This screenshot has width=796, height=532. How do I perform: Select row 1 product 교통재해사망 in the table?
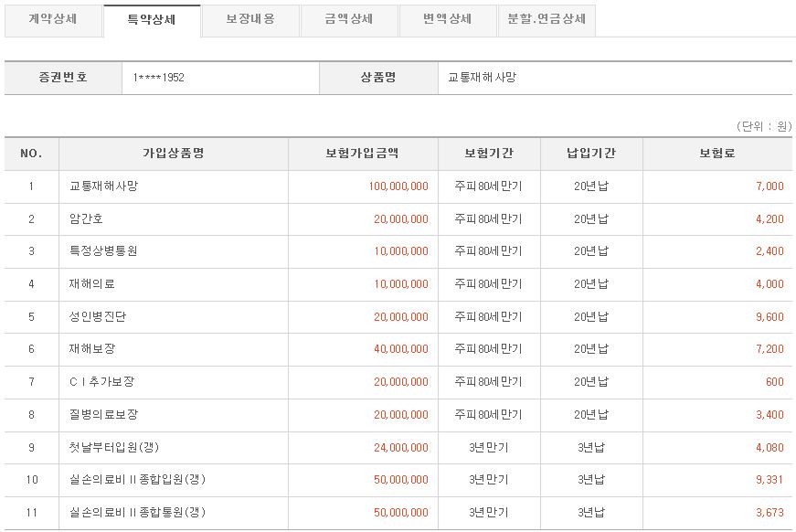pos(103,186)
